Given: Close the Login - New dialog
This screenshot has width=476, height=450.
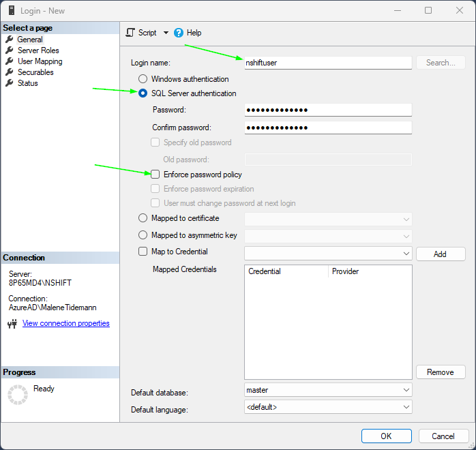Looking at the screenshot, I should [460, 10].
